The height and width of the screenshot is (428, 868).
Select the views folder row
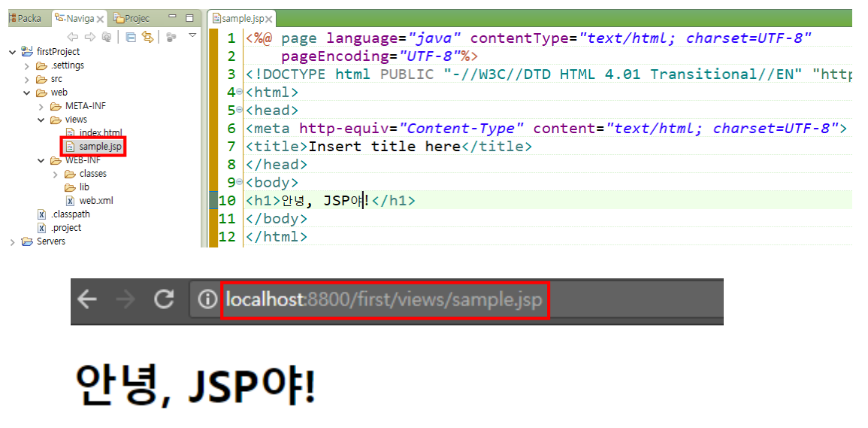coord(76,119)
